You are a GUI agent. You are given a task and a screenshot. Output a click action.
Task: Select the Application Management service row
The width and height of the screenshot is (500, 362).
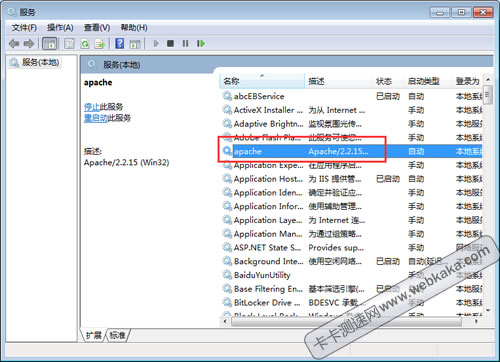click(352, 234)
